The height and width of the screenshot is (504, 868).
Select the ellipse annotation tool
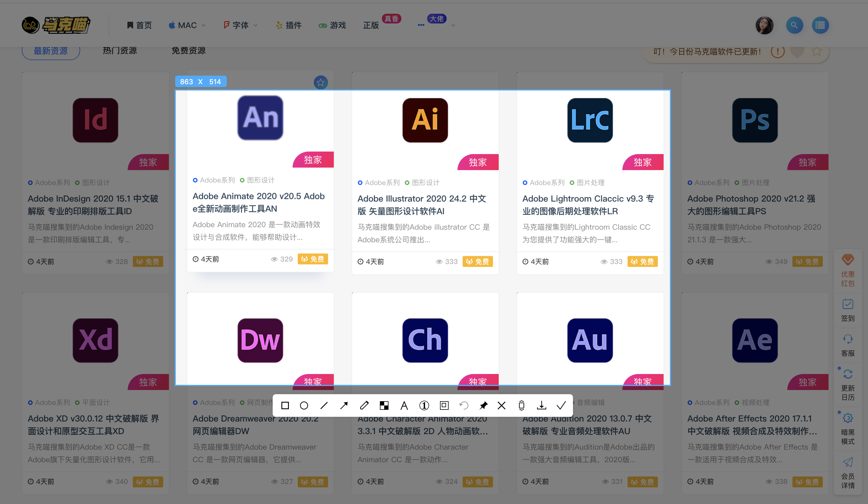[304, 405]
